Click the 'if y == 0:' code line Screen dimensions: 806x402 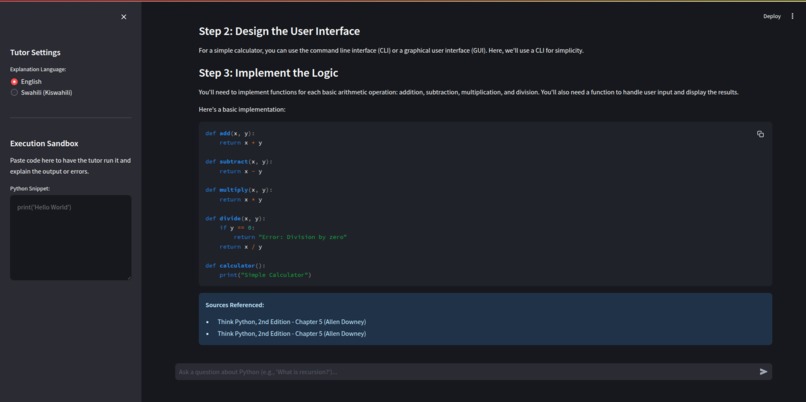click(x=237, y=228)
